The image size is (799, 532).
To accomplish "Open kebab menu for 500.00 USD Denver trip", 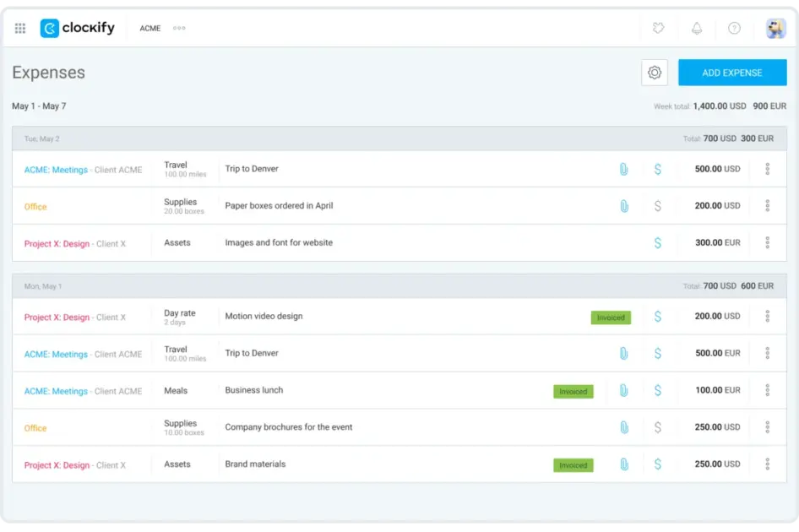I will pyautogui.click(x=767, y=169).
